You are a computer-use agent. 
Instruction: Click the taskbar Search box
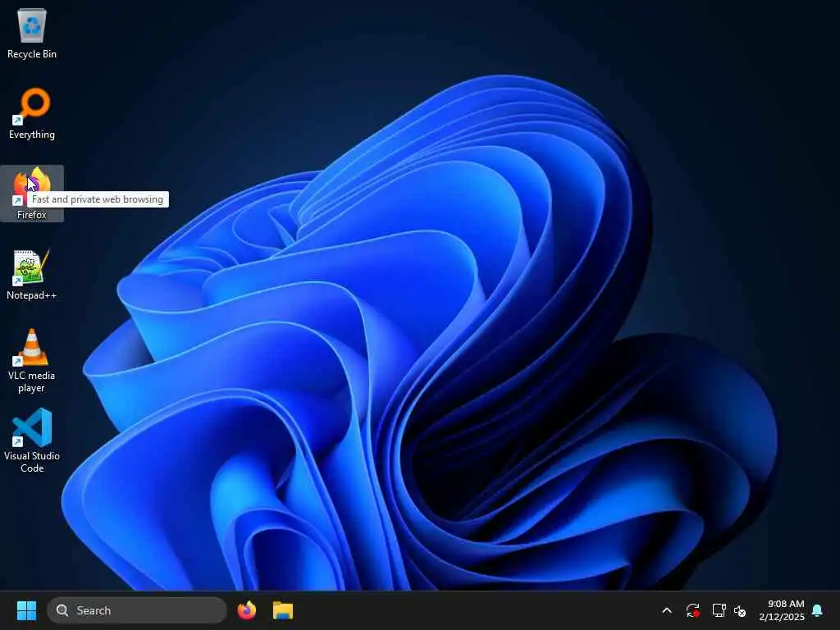[137, 610]
